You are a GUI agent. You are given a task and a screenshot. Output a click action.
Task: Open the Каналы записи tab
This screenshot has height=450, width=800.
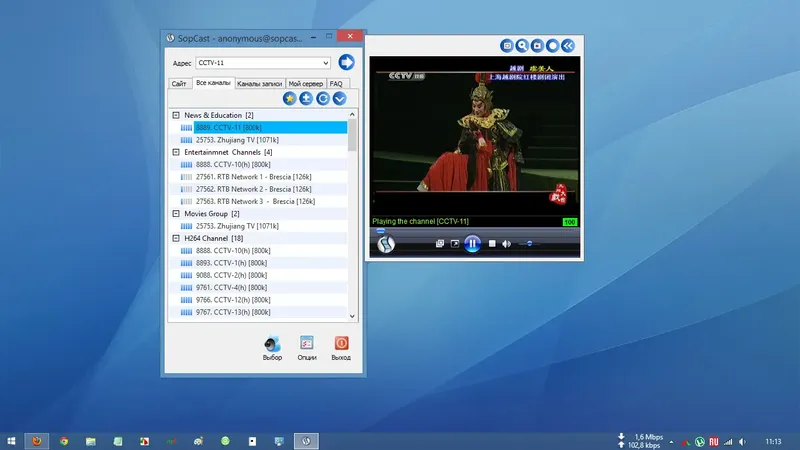259,84
